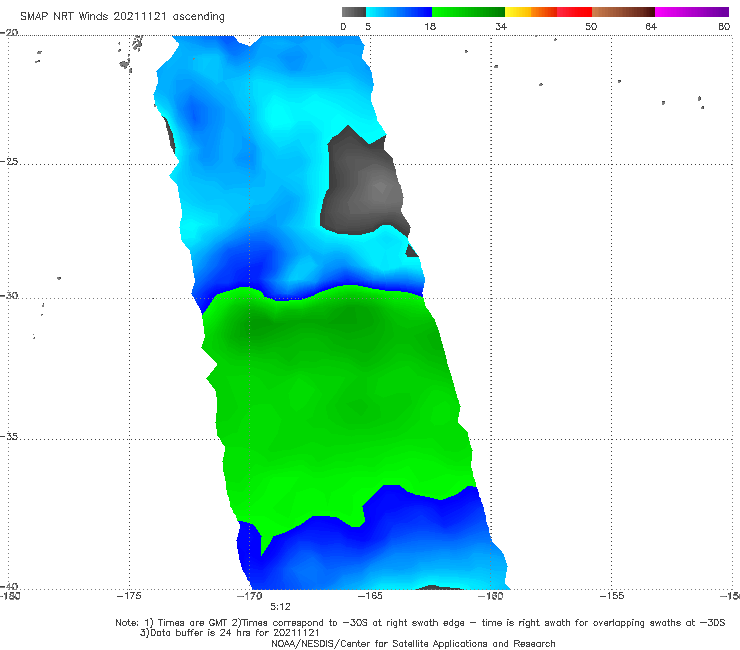740x650 pixels.
Task: Click the yellow-to-red segment of the colorbar
Action: pos(548,12)
